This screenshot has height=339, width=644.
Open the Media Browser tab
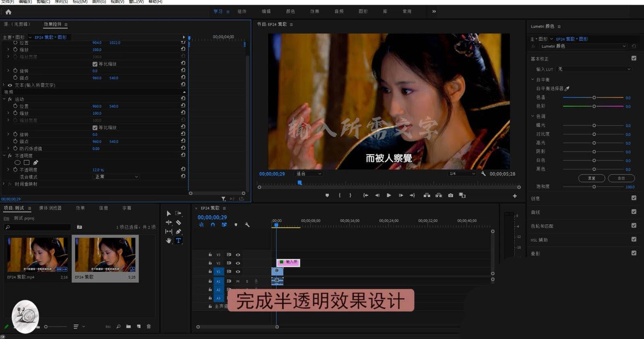(x=50, y=208)
